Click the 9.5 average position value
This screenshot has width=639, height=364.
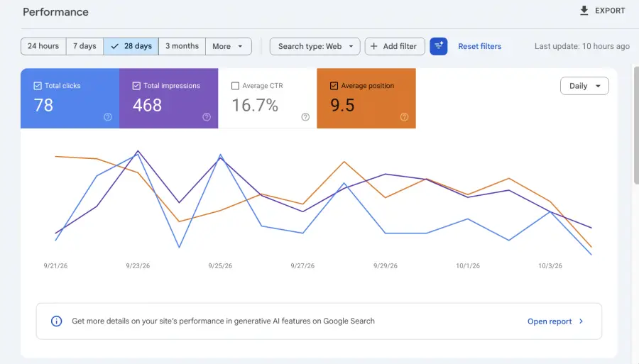[x=342, y=106]
